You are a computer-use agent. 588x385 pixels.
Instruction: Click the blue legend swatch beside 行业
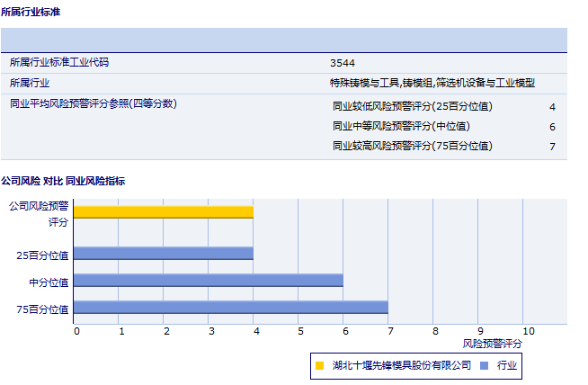(x=485, y=365)
